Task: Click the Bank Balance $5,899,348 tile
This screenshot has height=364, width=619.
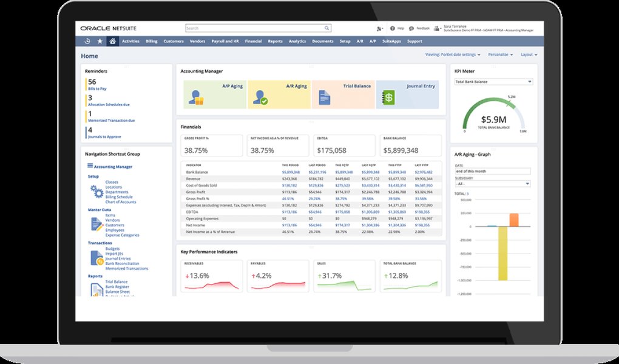Action: click(x=411, y=146)
